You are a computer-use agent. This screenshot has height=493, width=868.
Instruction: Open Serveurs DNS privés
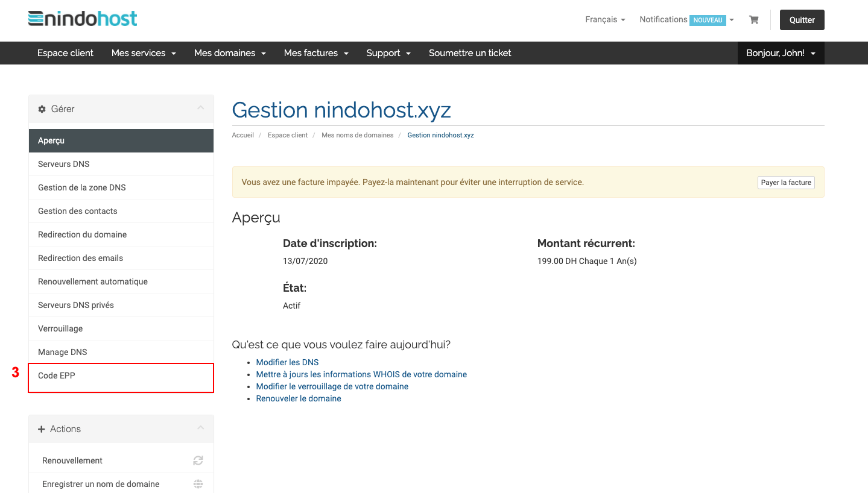click(x=121, y=305)
